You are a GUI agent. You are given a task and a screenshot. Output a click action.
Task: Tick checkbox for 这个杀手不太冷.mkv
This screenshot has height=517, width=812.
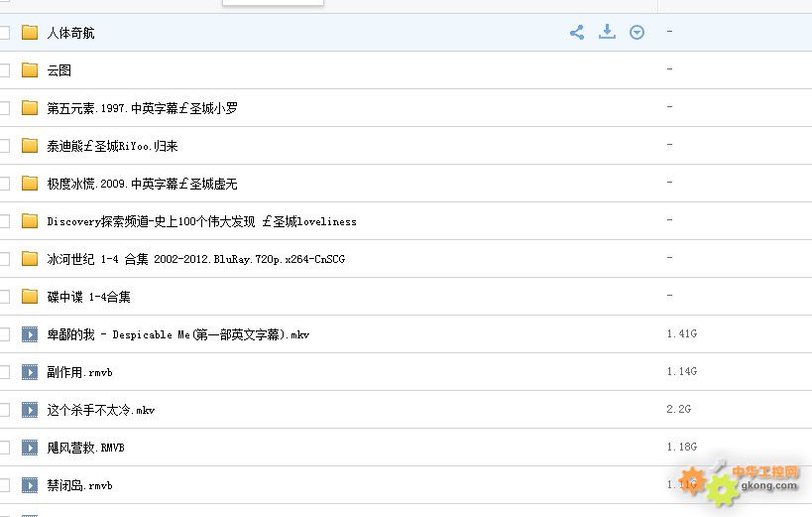5,410
